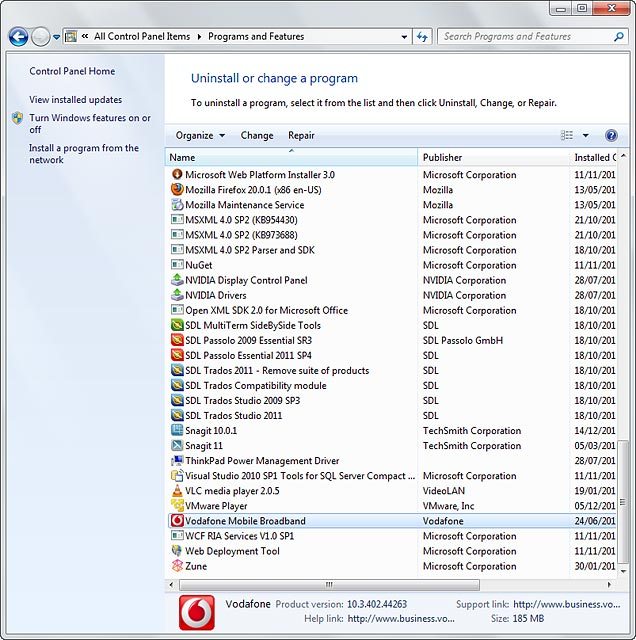
Task: Click the SDL Trados Studio 2011 icon
Action: point(177,416)
